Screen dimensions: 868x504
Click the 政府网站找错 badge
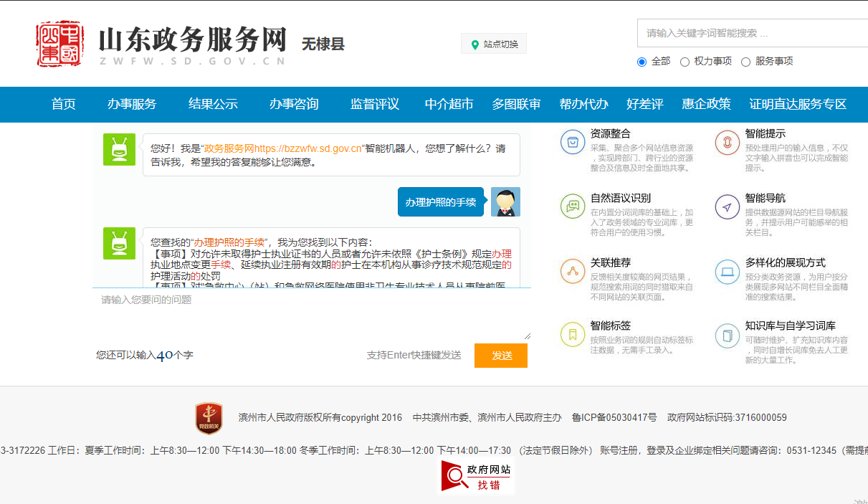(x=475, y=475)
